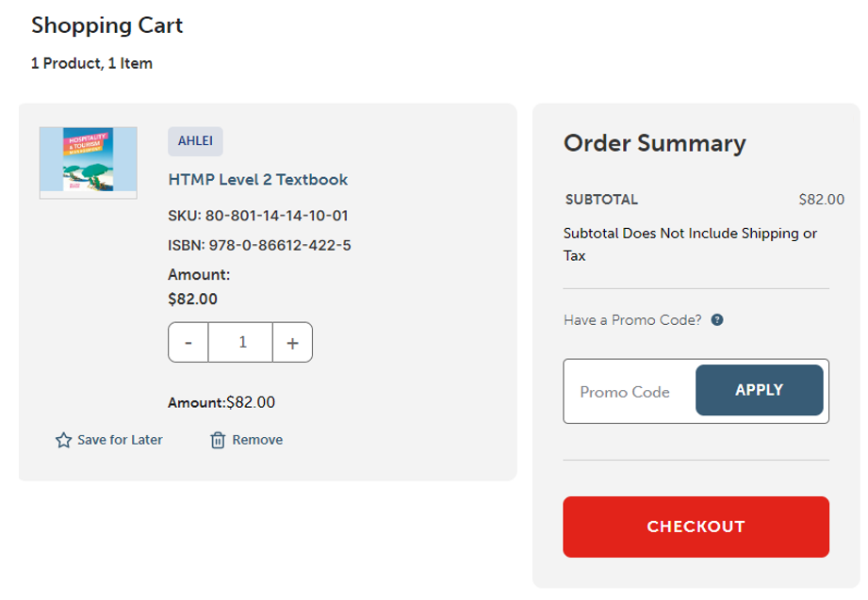
Task: Click the Remove text link
Action: tap(257, 440)
